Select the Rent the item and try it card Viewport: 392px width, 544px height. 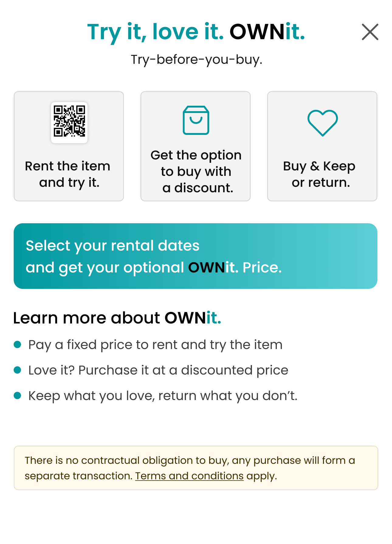point(69,146)
